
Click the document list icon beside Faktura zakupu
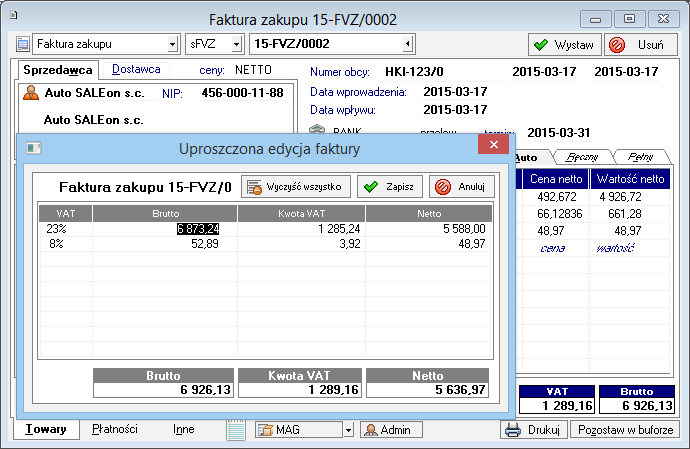pyautogui.click(x=22, y=44)
